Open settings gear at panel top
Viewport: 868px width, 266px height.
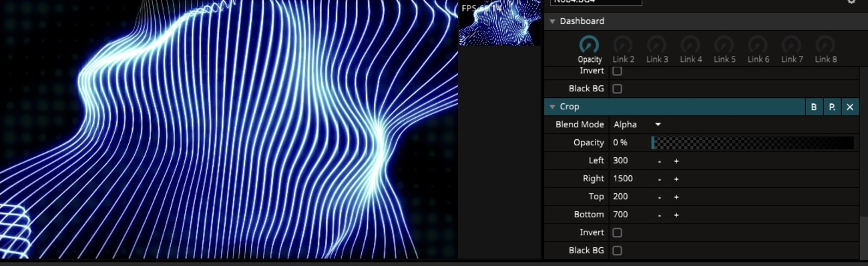point(851,1)
